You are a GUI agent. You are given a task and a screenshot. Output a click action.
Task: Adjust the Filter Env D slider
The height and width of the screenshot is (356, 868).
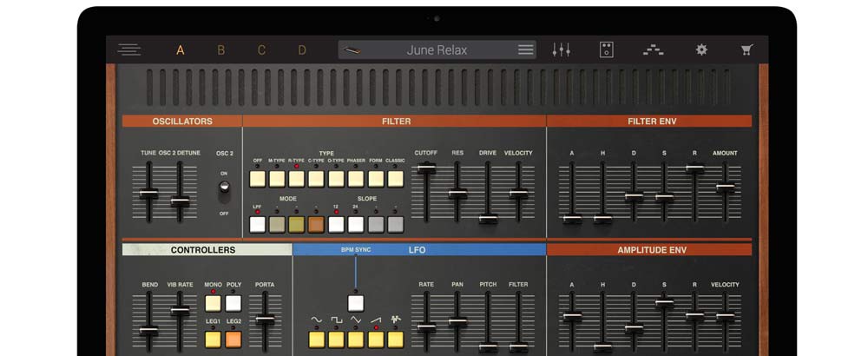pyautogui.click(x=634, y=196)
